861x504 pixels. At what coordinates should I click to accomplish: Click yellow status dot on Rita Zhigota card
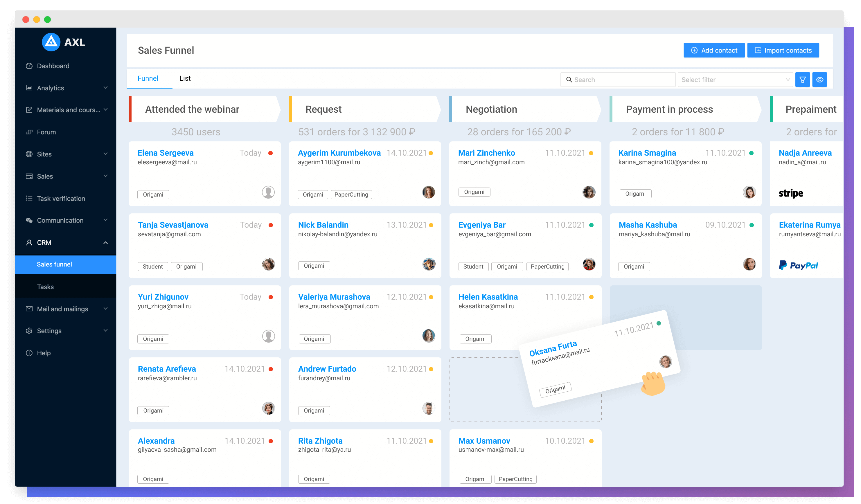coord(432,442)
